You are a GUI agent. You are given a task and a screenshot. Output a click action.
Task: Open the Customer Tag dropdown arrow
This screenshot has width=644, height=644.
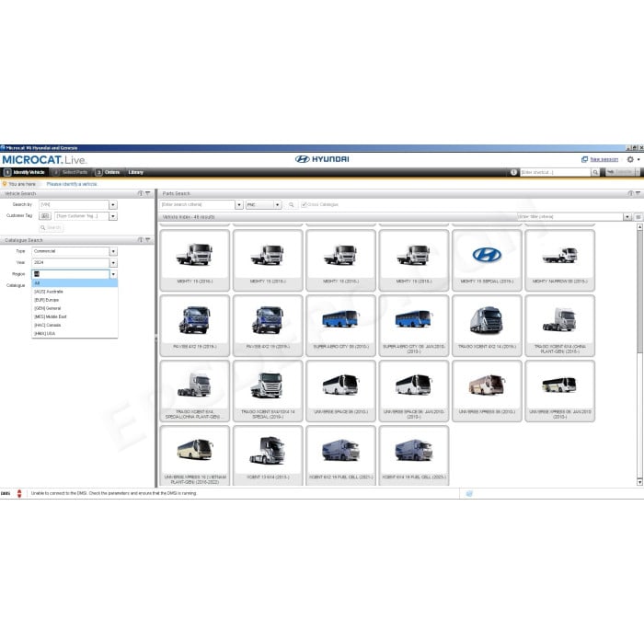pyautogui.click(x=113, y=216)
